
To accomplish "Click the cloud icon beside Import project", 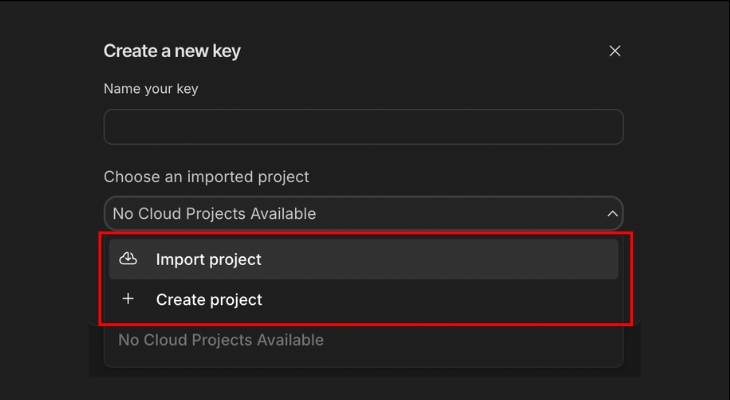I will pos(128,259).
